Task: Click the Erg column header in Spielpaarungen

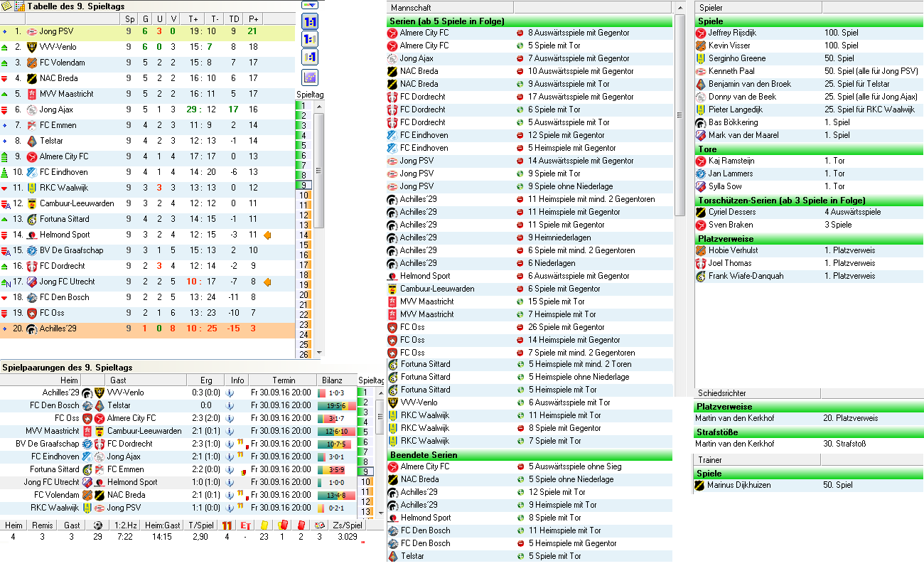Action: 207,380
